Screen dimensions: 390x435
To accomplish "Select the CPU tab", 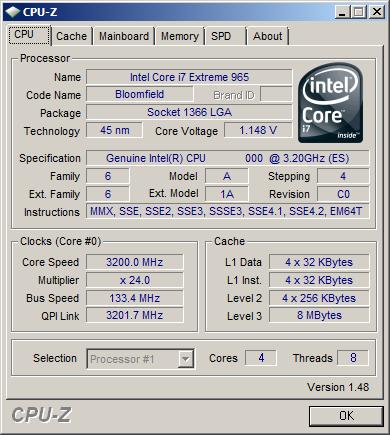I will [x=29, y=35].
